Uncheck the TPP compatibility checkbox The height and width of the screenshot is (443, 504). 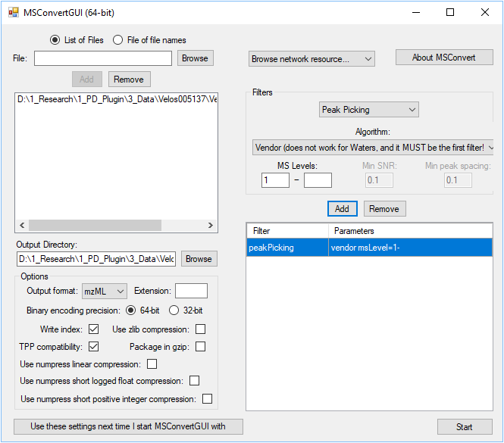(93, 346)
